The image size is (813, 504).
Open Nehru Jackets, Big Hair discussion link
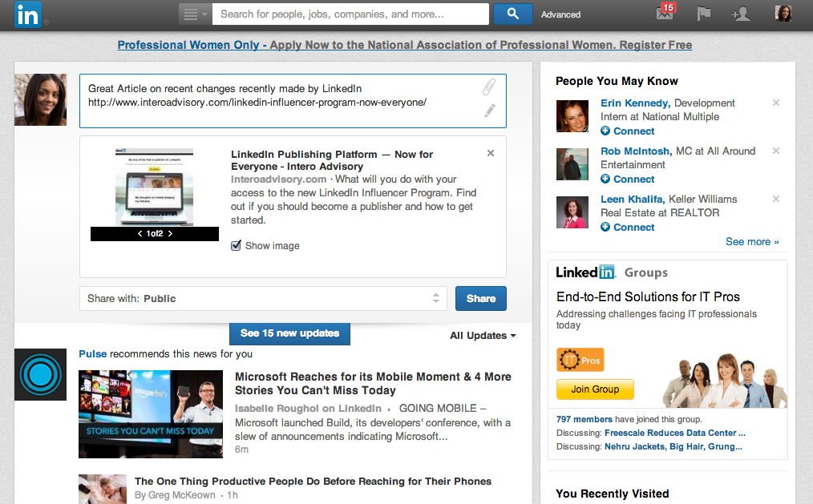pyautogui.click(x=673, y=446)
